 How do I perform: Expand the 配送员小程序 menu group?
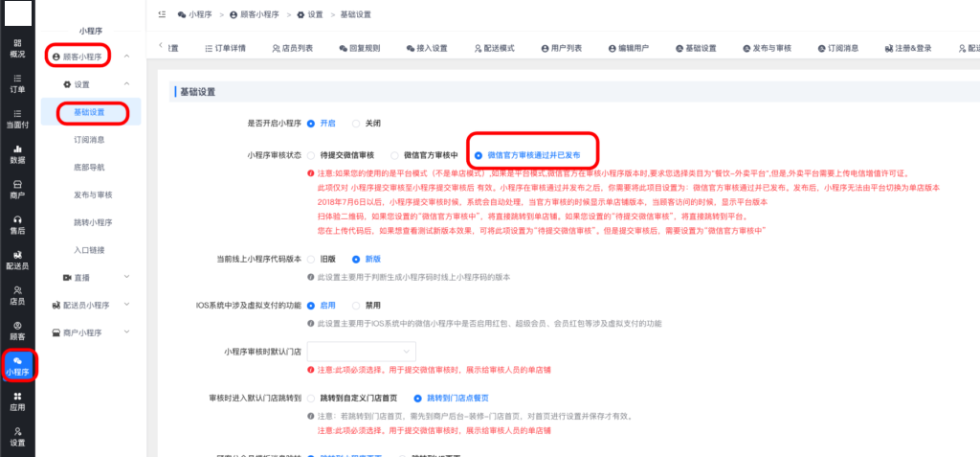click(96, 305)
